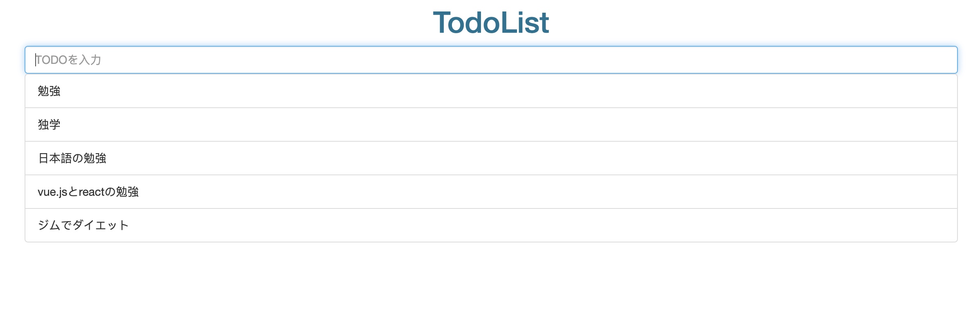The height and width of the screenshot is (335, 980).
Task: Select the 独学 todo item
Action: click(x=490, y=124)
